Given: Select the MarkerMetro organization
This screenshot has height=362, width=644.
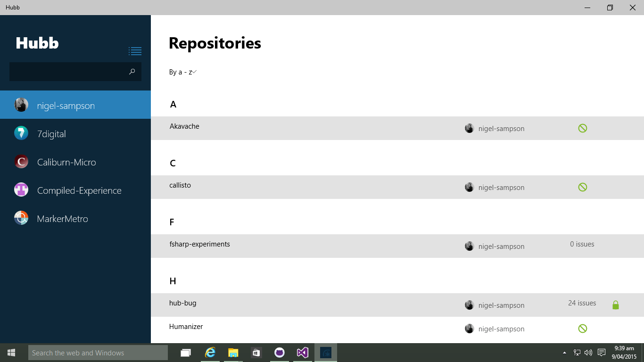Looking at the screenshot, I should pos(75,218).
